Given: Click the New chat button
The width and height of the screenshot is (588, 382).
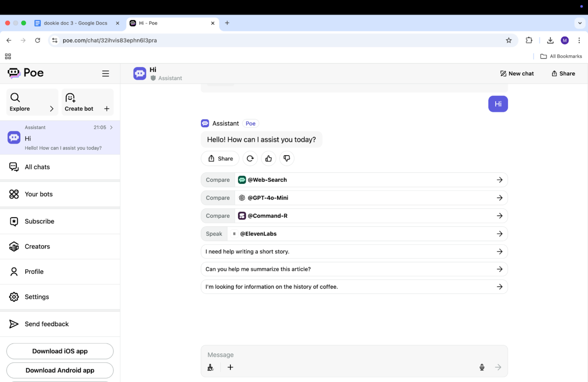Looking at the screenshot, I should (x=517, y=73).
